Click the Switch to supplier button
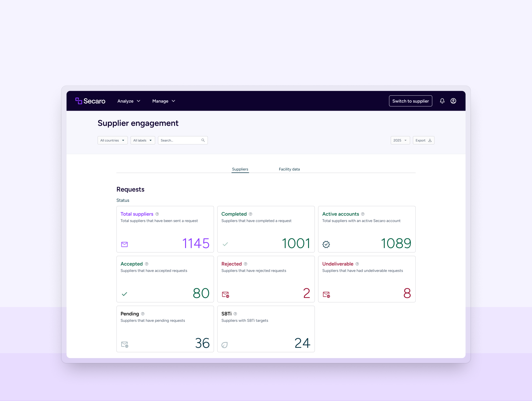This screenshot has width=532, height=401. point(411,101)
